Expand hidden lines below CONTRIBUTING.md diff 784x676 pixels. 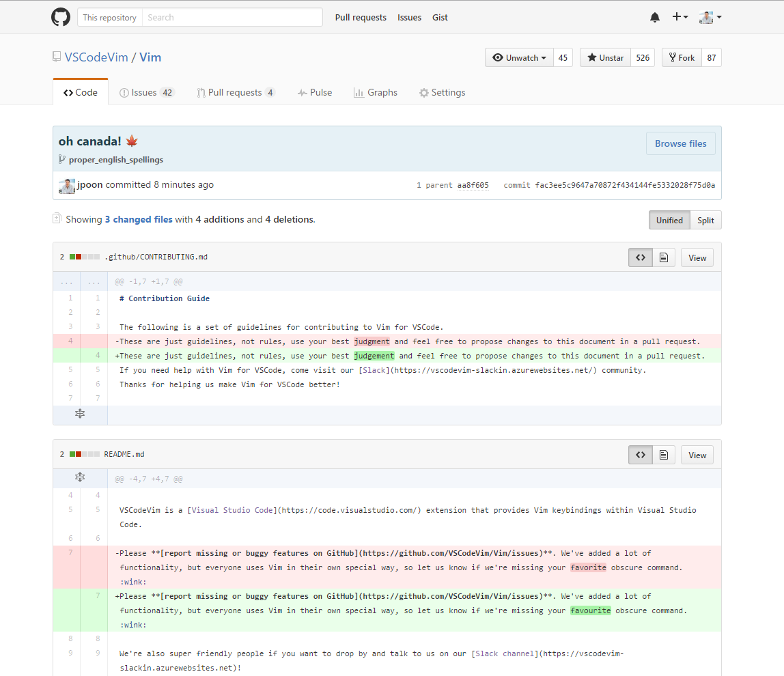click(80, 414)
